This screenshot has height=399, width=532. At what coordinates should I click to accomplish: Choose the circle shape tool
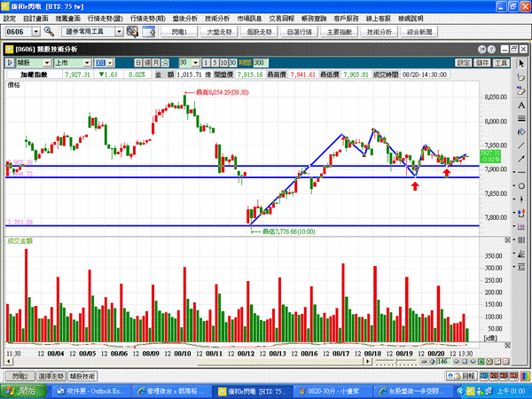pos(521,186)
